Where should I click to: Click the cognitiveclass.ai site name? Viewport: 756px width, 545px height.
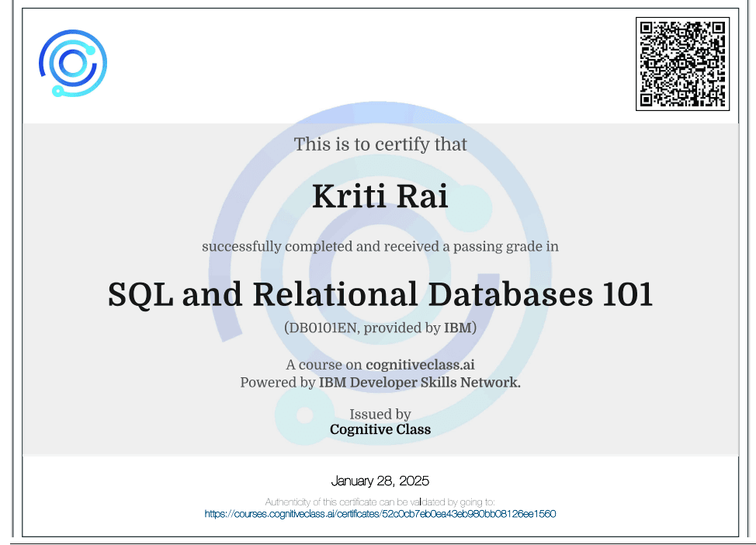click(x=419, y=365)
